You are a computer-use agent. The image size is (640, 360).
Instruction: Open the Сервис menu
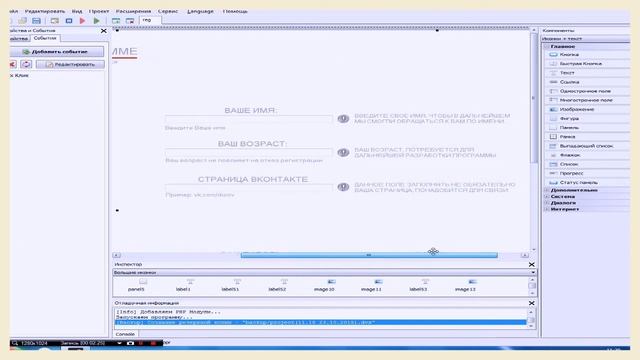click(168, 11)
